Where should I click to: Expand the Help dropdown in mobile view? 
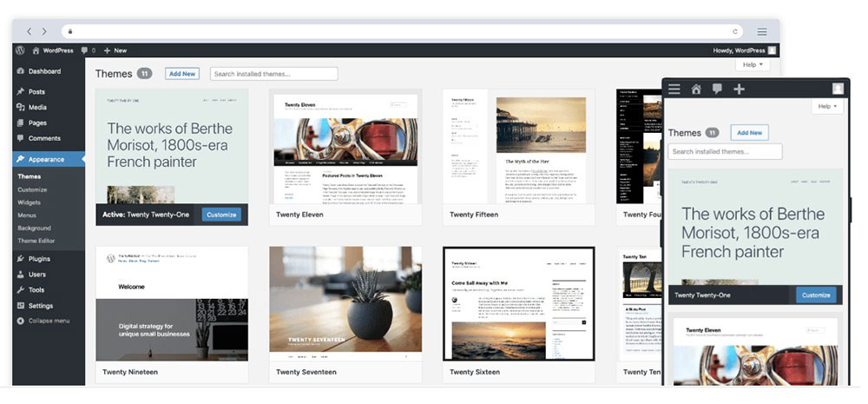click(x=827, y=106)
